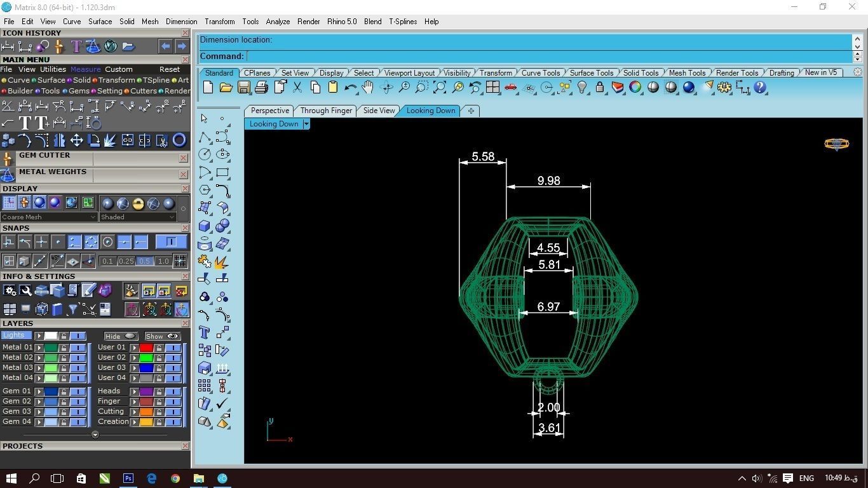Click the wrench settings icon in Info & Settings

(25, 291)
